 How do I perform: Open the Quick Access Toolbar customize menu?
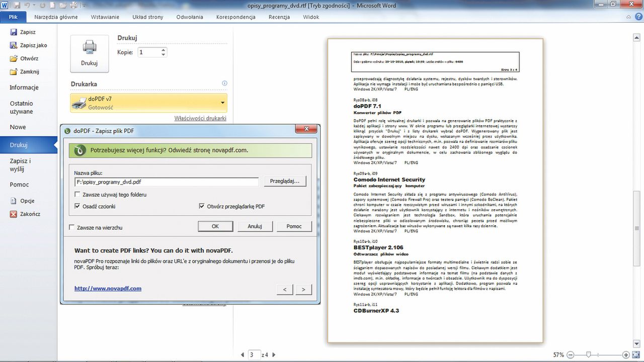(84, 5)
